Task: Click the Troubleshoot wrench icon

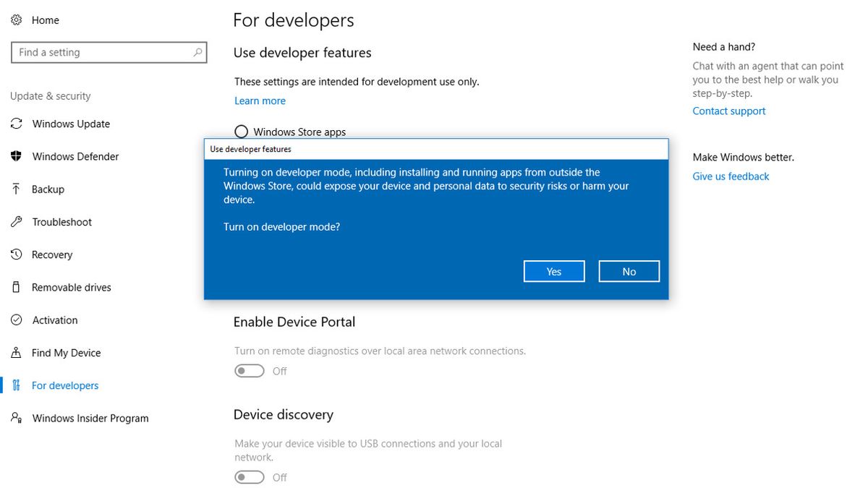Action: point(16,222)
